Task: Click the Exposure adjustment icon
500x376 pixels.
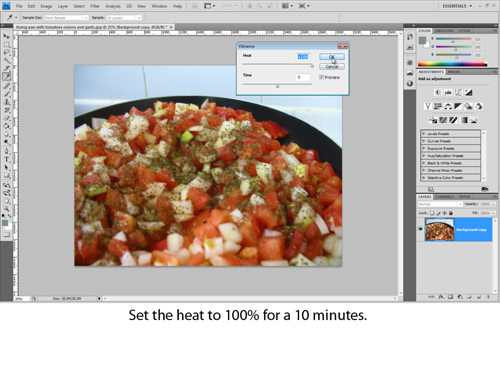Action: coord(469,92)
